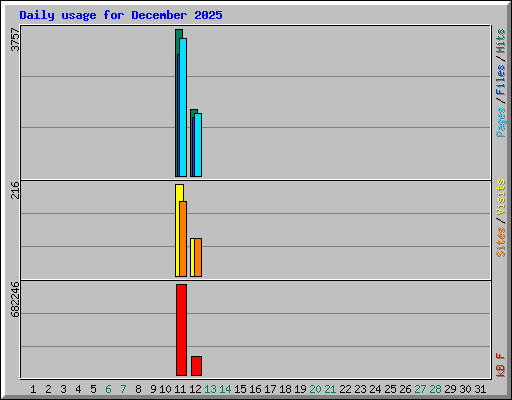
Task: Click the cyan 'Pages' legend label
Action: (501, 122)
